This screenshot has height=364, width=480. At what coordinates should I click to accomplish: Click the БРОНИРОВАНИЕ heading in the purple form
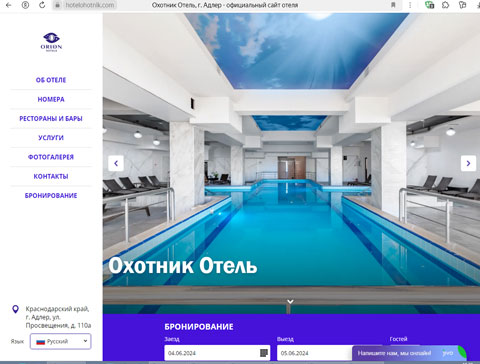click(x=199, y=327)
